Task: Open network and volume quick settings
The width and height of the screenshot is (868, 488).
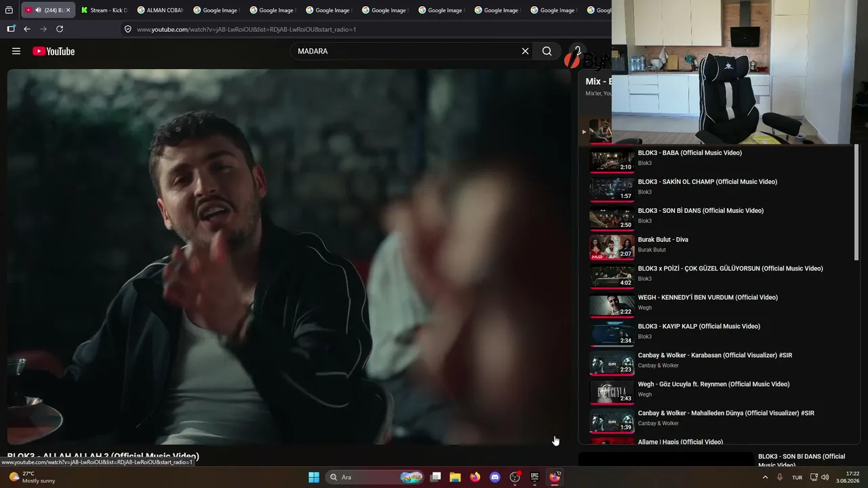Action: 819,477
